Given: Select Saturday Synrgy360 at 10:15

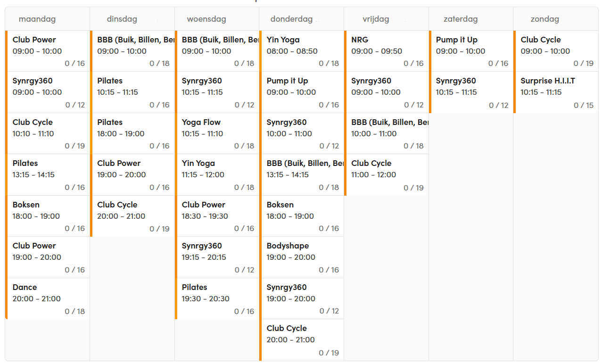Looking at the screenshot, I should tap(471, 92).
